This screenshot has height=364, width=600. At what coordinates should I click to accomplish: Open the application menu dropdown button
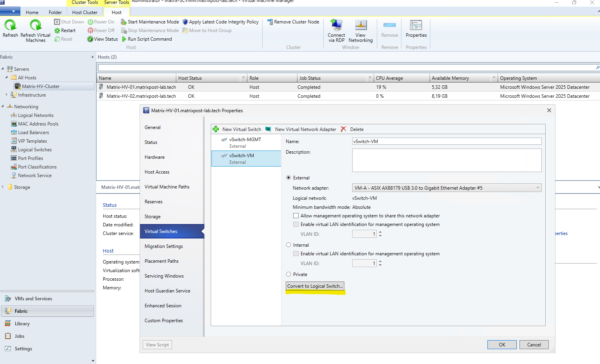click(10, 11)
